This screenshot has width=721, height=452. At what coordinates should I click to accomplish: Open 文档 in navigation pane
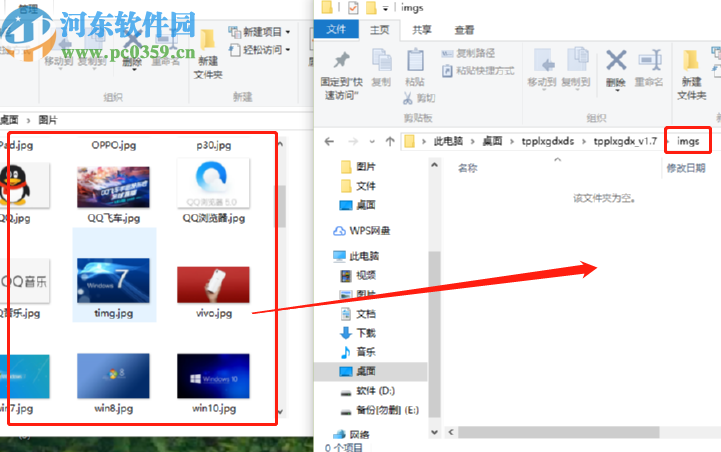click(358, 314)
